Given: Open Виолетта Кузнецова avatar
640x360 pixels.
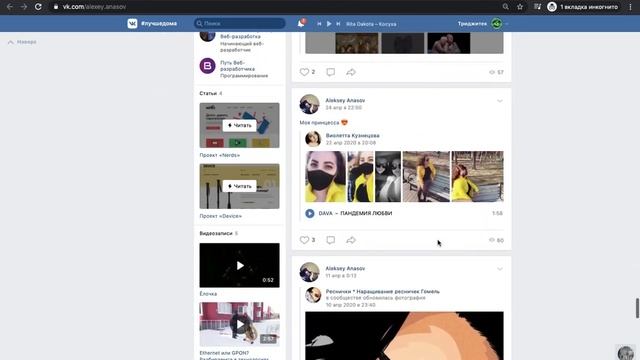Looking at the screenshot, I should click(x=313, y=139).
